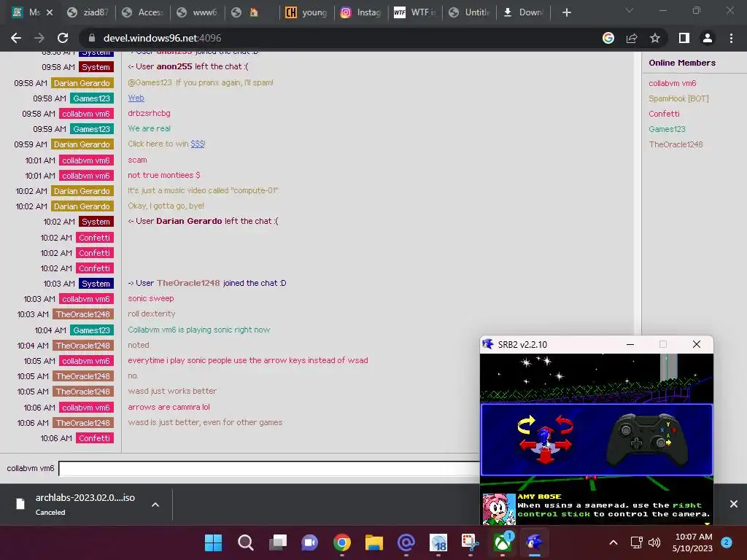Open Task View on taskbar

click(x=278, y=542)
